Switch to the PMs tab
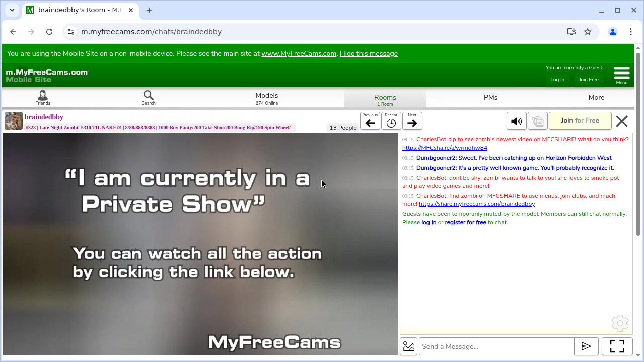Viewport: 644px width, 362px height. coord(490,98)
